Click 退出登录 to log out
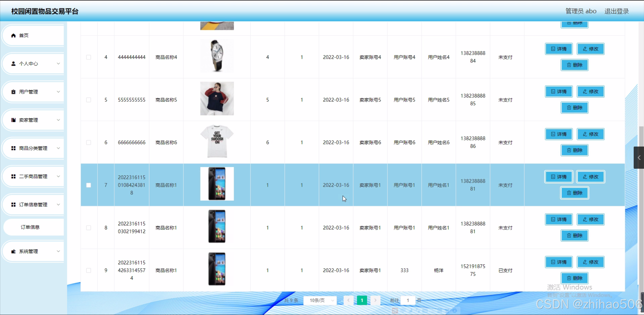The height and width of the screenshot is (315, 644). click(616, 11)
